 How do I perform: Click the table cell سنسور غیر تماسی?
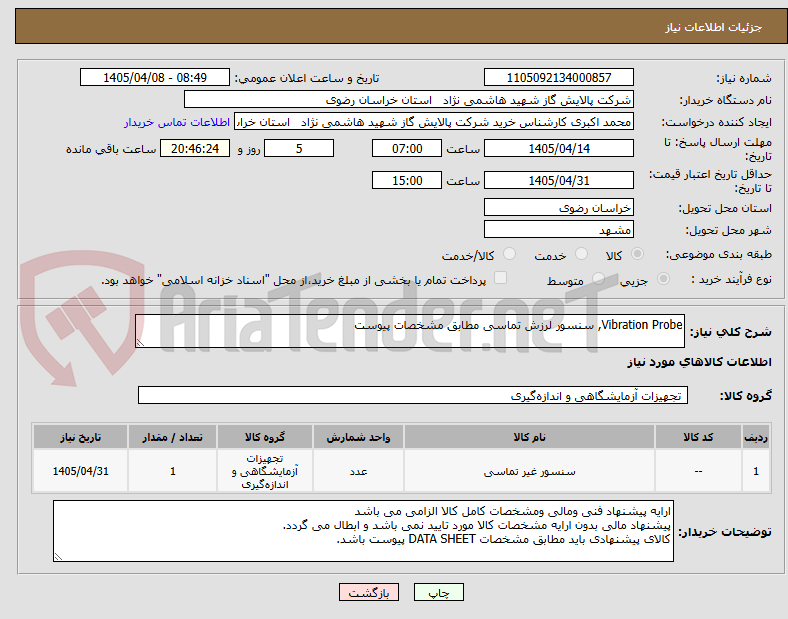pos(529,471)
